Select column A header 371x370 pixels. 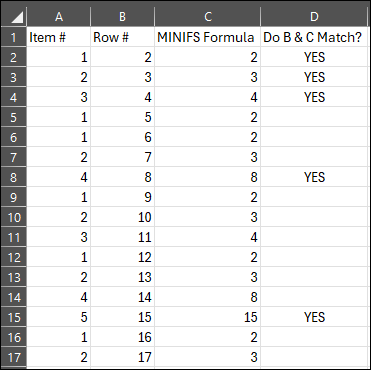59,17
